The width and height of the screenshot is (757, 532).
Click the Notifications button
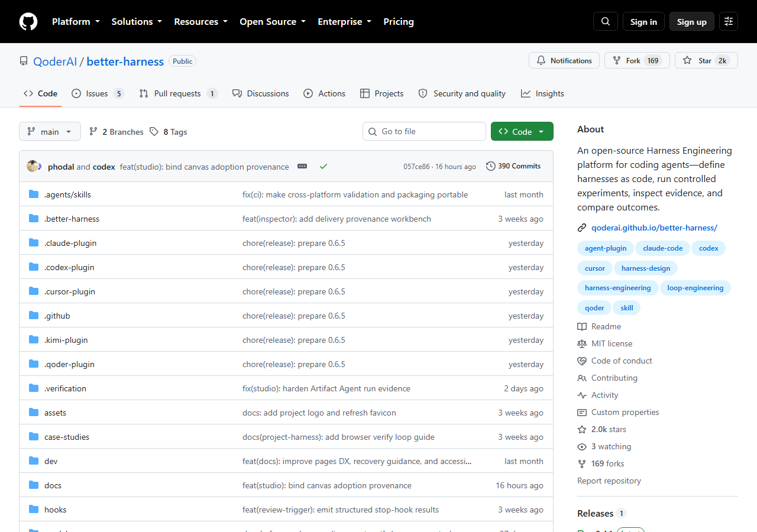564,60
